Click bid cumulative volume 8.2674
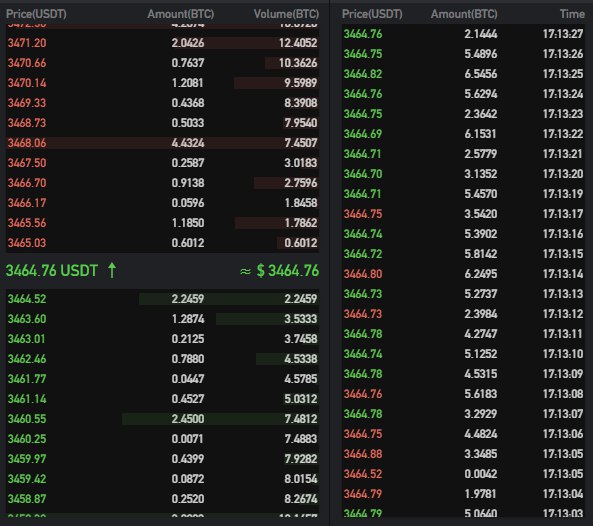The image size is (593, 526). (301, 499)
